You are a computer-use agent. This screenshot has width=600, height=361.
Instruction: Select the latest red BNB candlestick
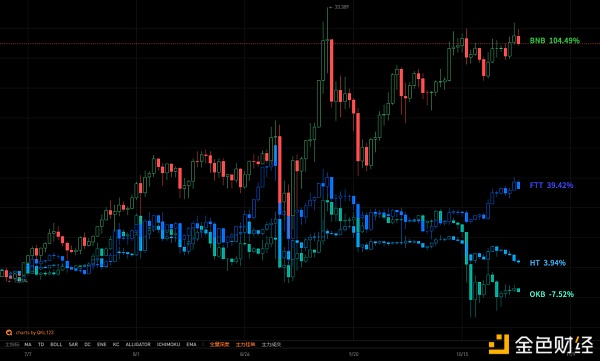(518, 39)
